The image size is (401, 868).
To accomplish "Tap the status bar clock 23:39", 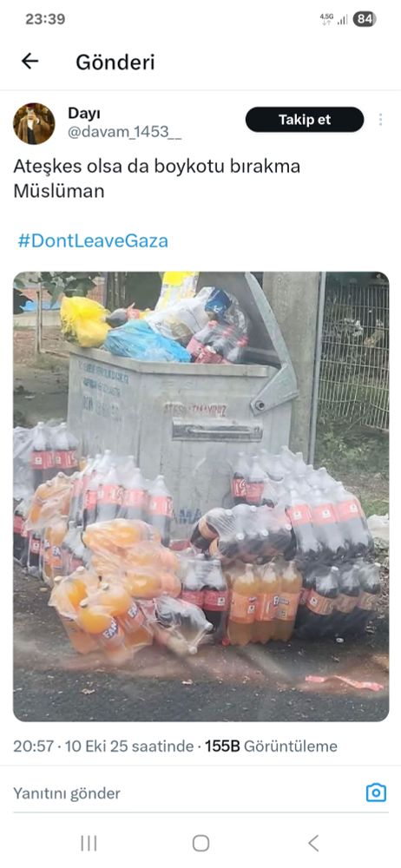I will [45, 19].
